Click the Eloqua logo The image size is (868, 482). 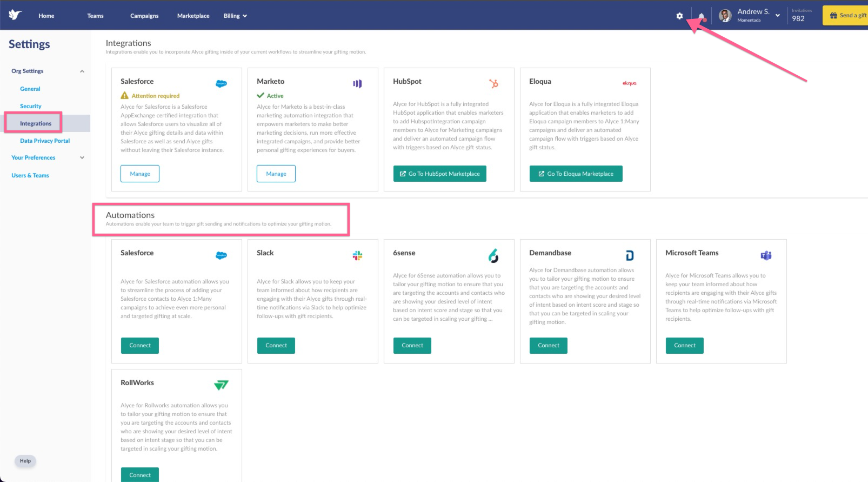point(630,83)
